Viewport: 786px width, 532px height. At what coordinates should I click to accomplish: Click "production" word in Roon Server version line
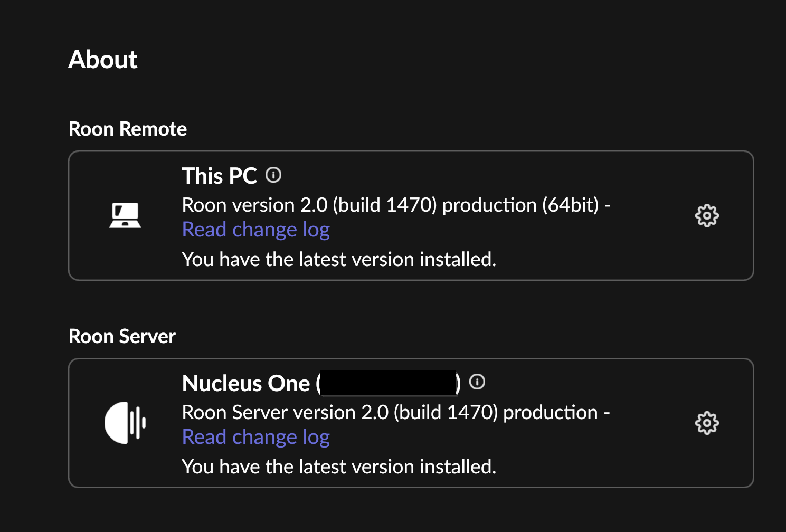(x=551, y=413)
